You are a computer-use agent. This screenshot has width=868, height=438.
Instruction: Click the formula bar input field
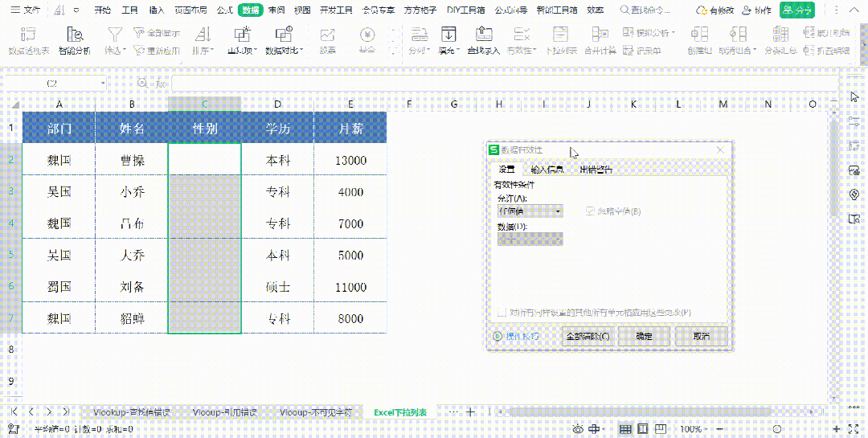[504, 83]
